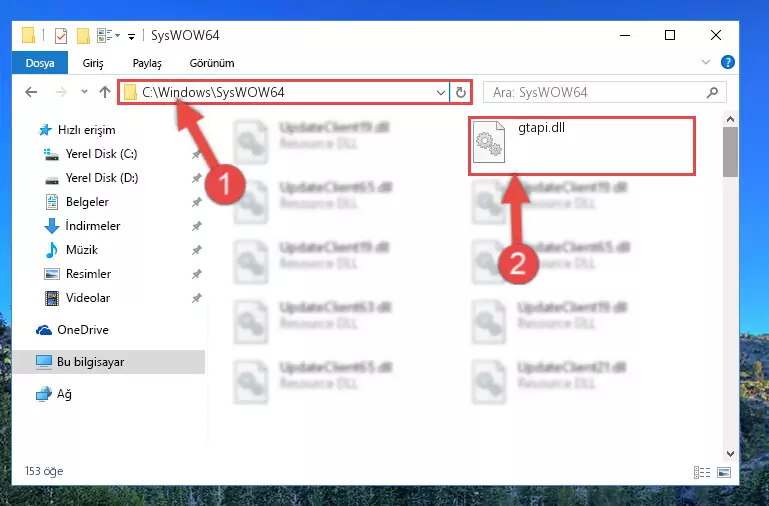The width and height of the screenshot is (769, 506).
Task: Click the scrollbar up arrow
Action: click(x=730, y=119)
